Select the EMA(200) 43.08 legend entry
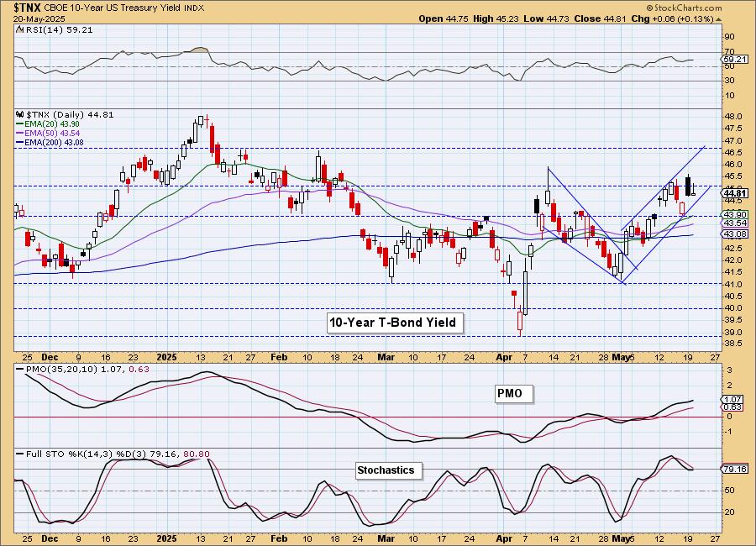Screen dimensions: 756x546 pyautogui.click(x=50, y=142)
